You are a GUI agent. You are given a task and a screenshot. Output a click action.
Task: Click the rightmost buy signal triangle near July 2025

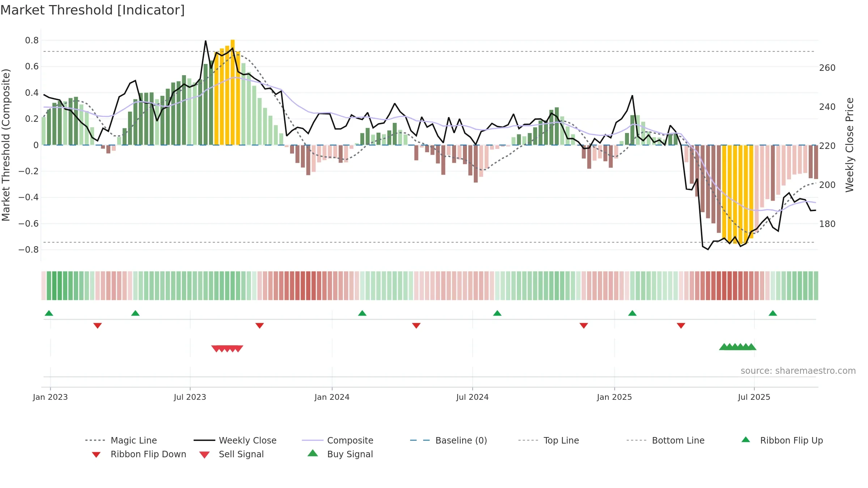pyautogui.click(x=752, y=347)
